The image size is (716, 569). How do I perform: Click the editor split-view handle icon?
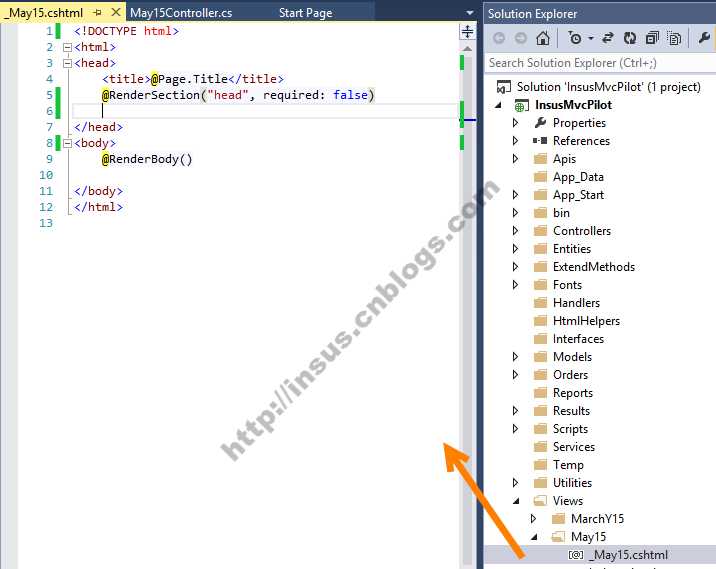[467, 32]
